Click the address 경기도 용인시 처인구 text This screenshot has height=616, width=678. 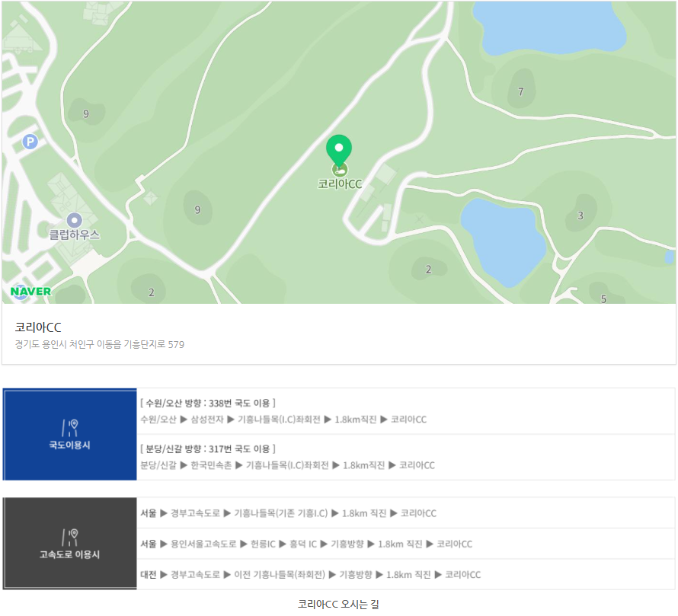[x=100, y=344]
